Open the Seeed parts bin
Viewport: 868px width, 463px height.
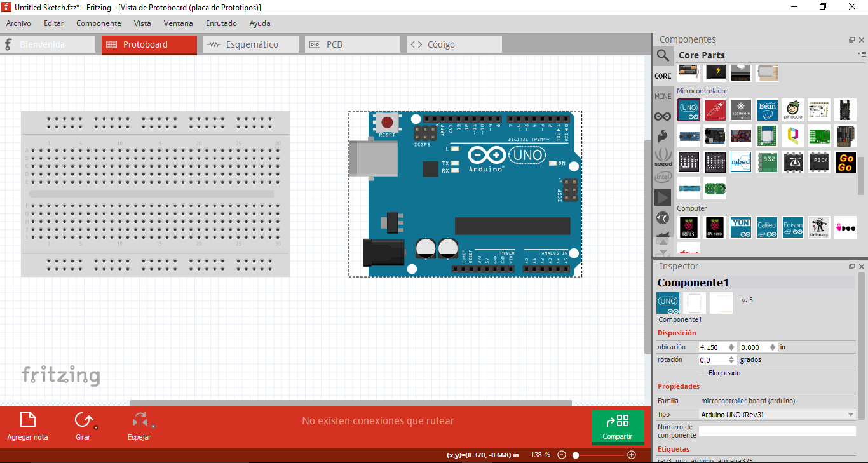point(663,157)
